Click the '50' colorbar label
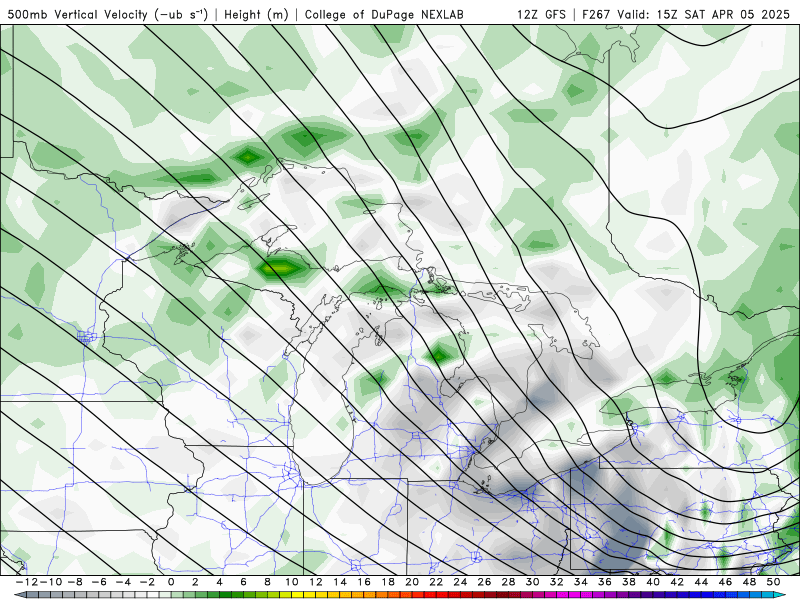The width and height of the screenshot is (800, 600). coord(774,582)
